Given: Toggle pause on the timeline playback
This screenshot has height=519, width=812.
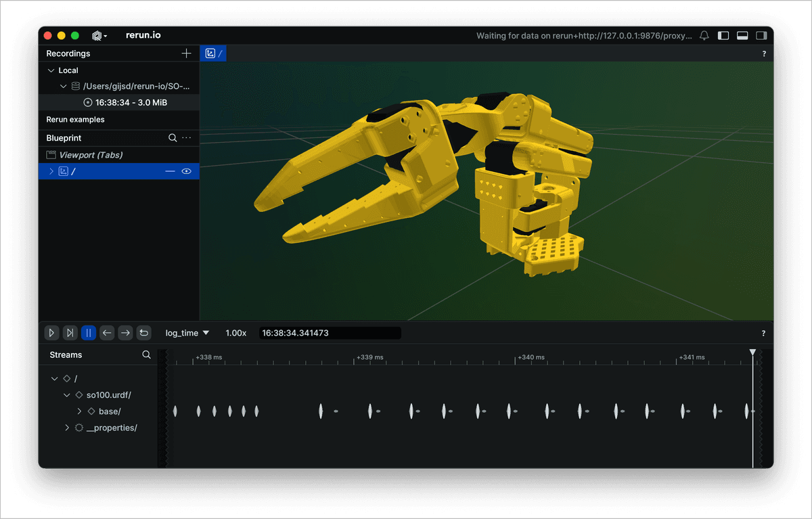Looking at the screenshot, I should tap(89, 332).
